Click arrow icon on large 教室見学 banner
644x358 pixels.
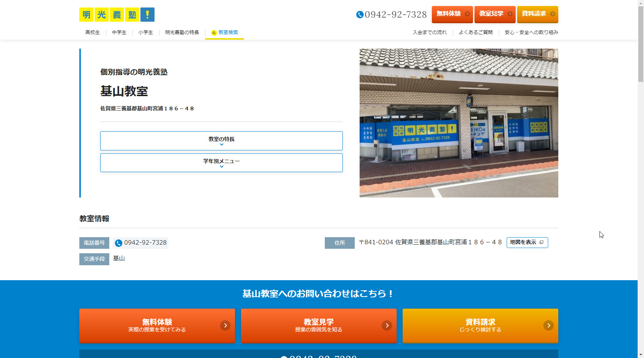click(x=387, y=325)
